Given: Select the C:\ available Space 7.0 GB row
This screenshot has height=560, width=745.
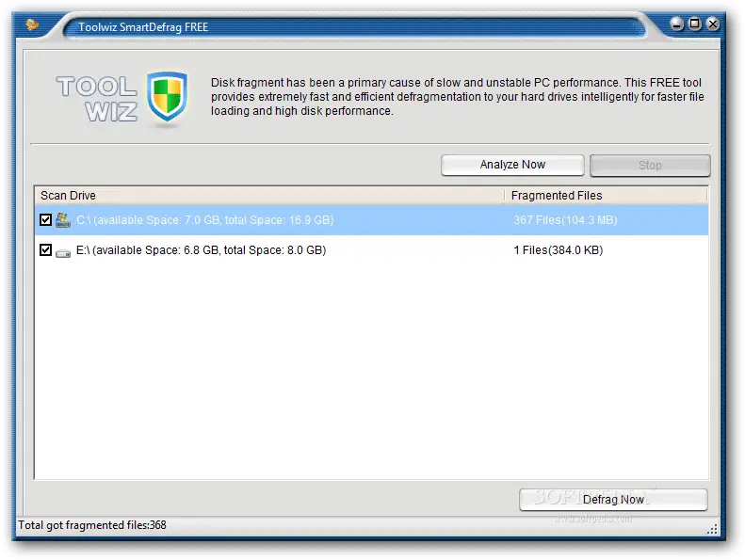Looking at the screenshot, I should click(371, 220).
